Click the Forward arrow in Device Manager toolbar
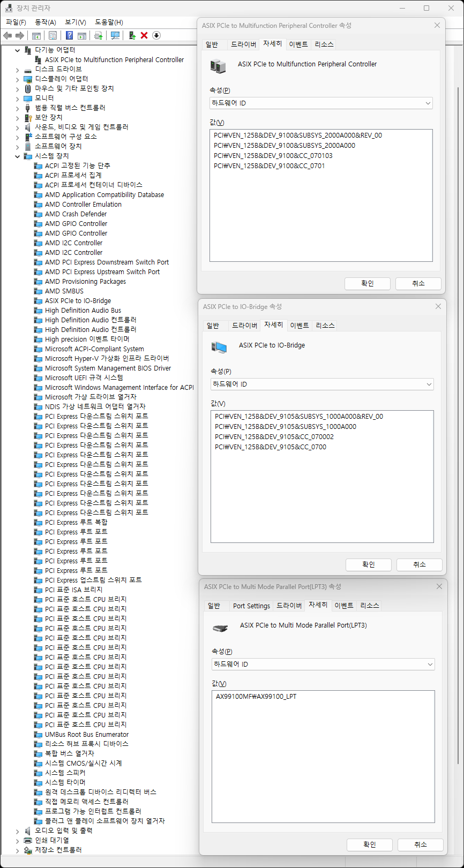Image resolution: width=464 pixels, height=868 pixels. (20, 35)
